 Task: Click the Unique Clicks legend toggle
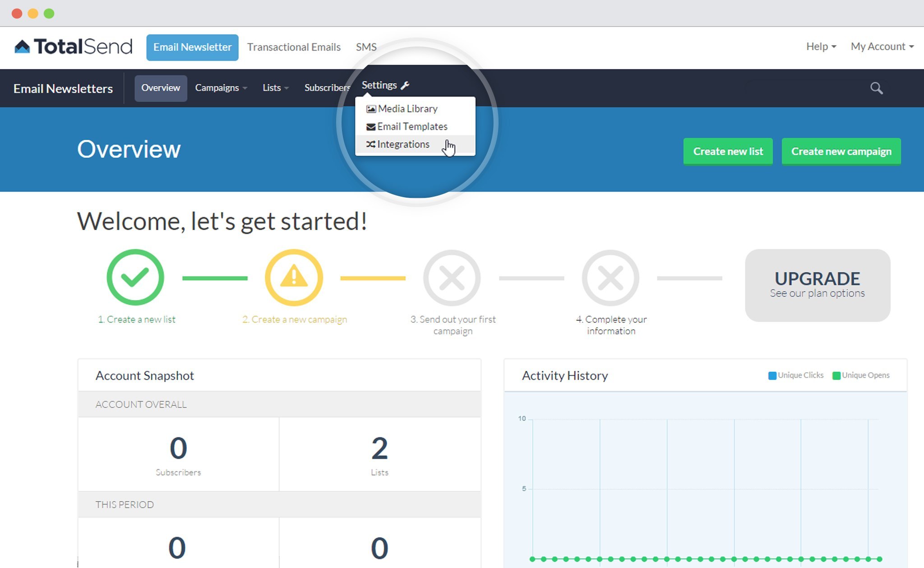point(795,375)
